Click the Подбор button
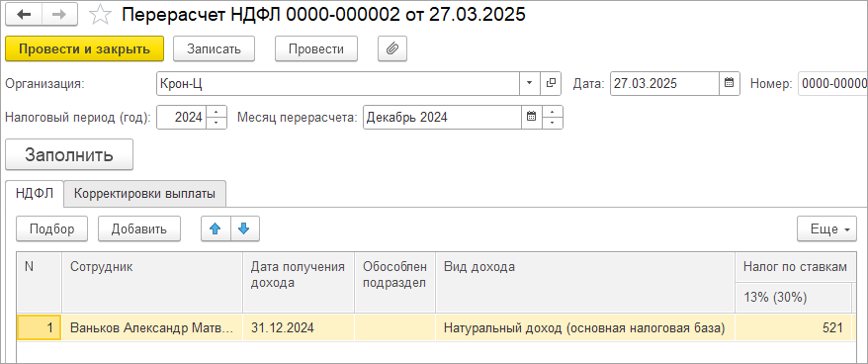The width and height of the screenshot is (868, 364). point(52,228)
